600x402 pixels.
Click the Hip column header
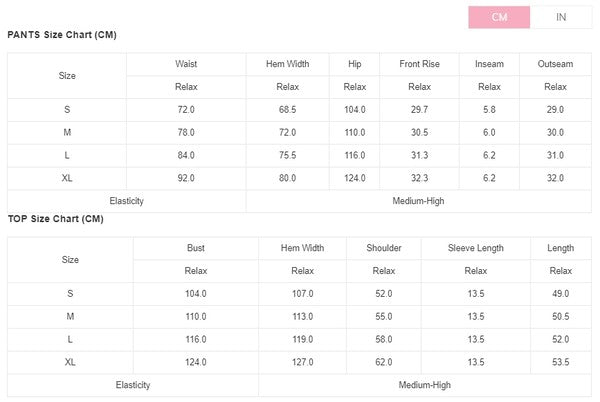click(355, 64)
